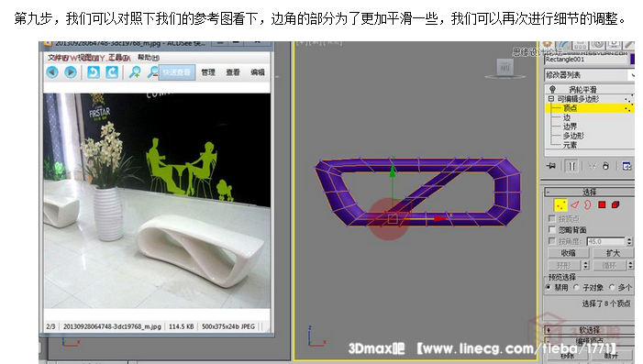Zoom in with ACDSee magnifier plus icon

pyautogui.click(x=135, y=72)
